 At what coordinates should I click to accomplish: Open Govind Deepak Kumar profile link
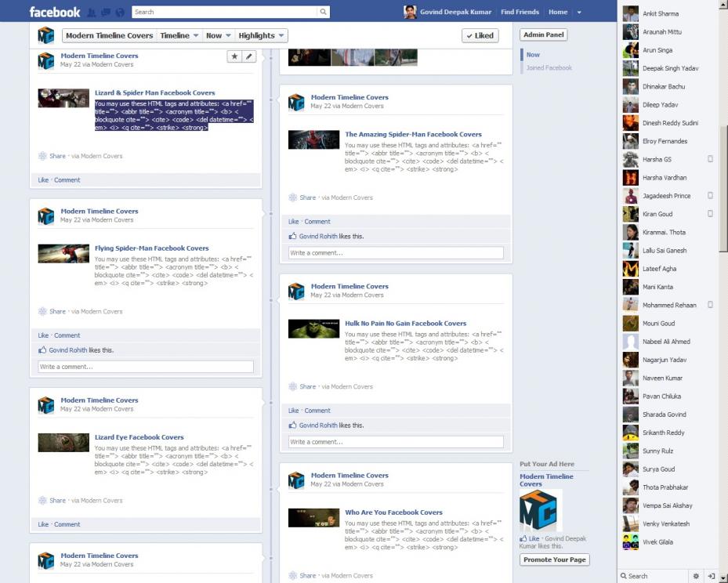(455, 12)
